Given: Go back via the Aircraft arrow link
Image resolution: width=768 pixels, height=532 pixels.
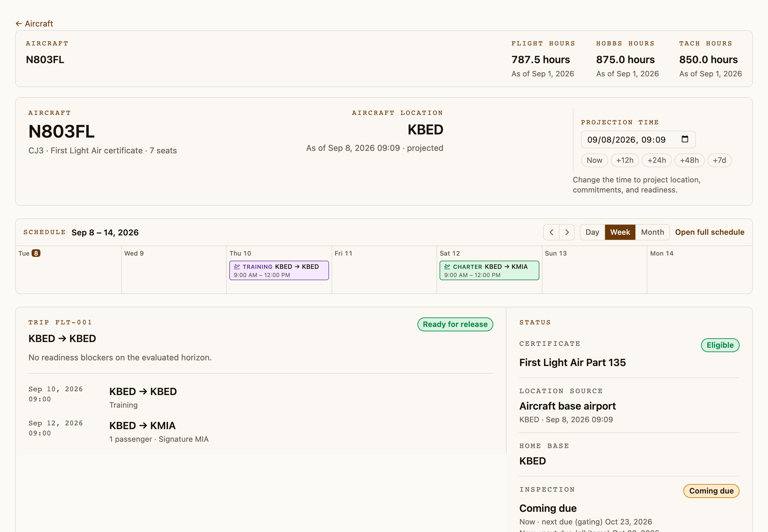Looking at the screenshot, I should coord(34,24).
